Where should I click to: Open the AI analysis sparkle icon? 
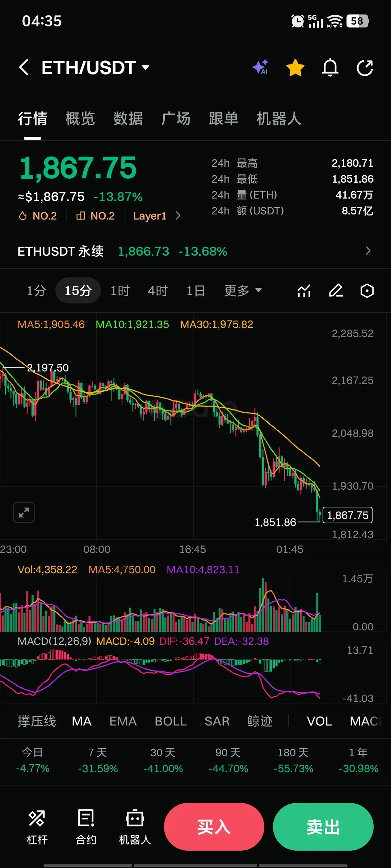[260, 67]
